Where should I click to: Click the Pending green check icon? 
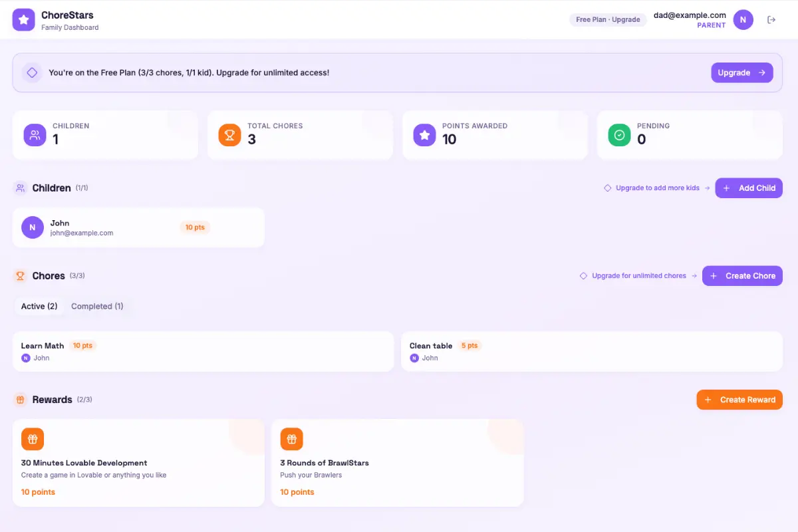(x=619, y=135)
